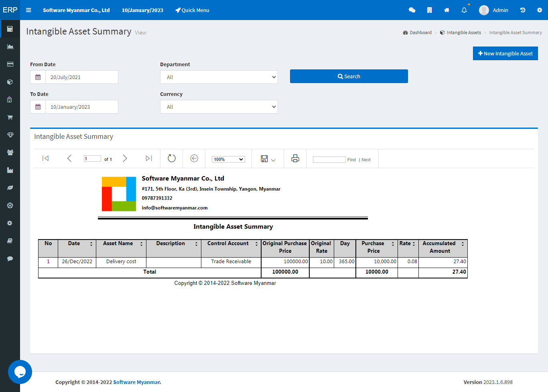Click the report find text box

coord(329,160)
